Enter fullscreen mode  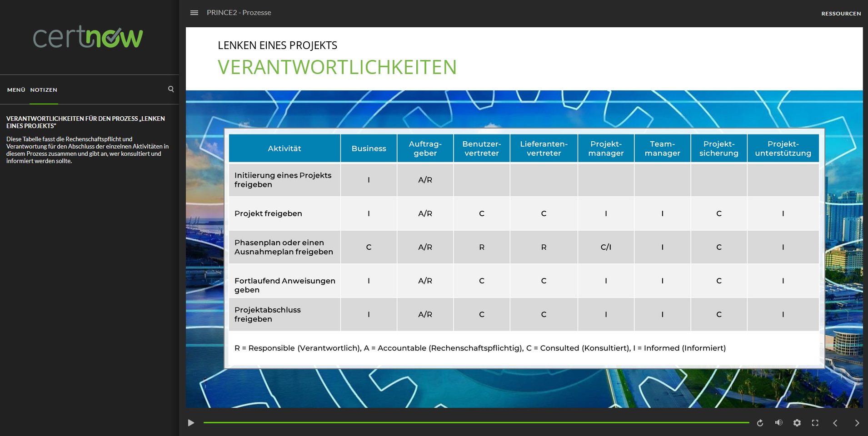coord(815,423)
